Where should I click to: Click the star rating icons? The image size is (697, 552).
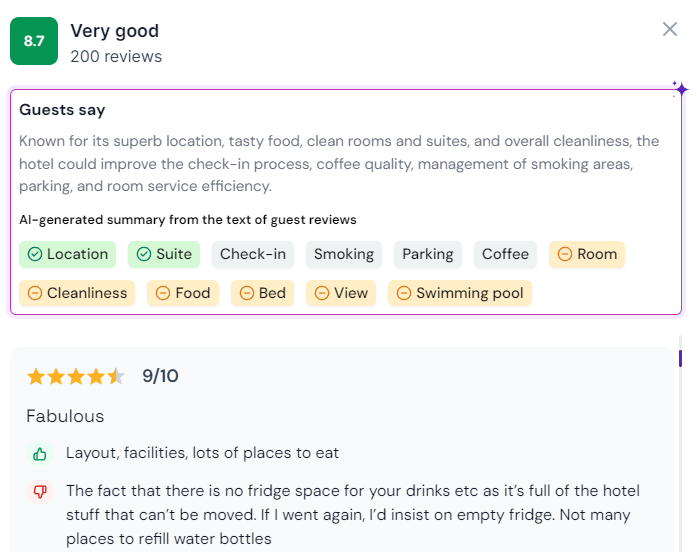coord(76,376)
